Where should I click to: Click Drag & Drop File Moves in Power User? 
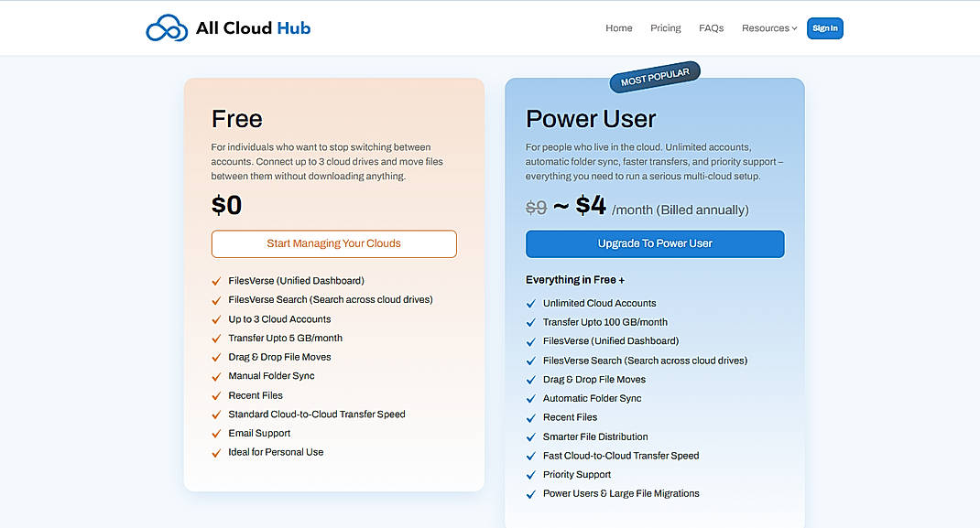tap(593, 380)
